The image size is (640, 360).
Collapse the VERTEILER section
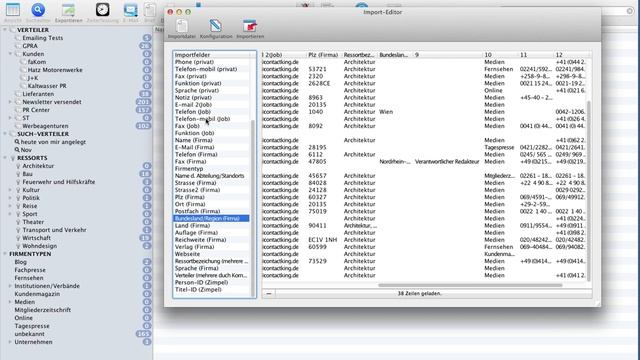(5, 30)
